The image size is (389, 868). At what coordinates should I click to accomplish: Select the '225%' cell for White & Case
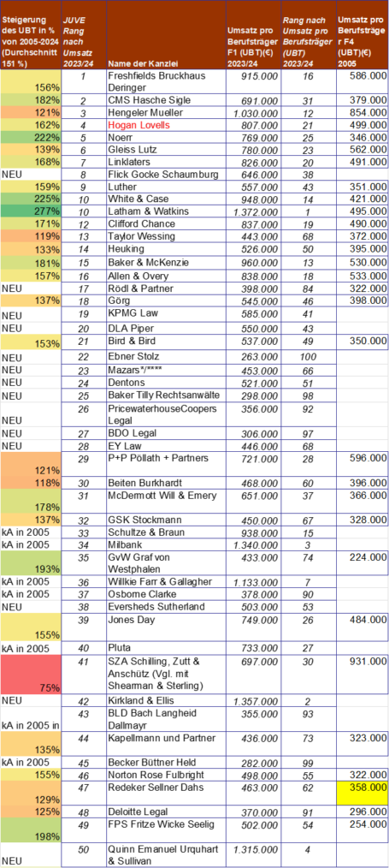pyautogui.click(x=31, y=199)
